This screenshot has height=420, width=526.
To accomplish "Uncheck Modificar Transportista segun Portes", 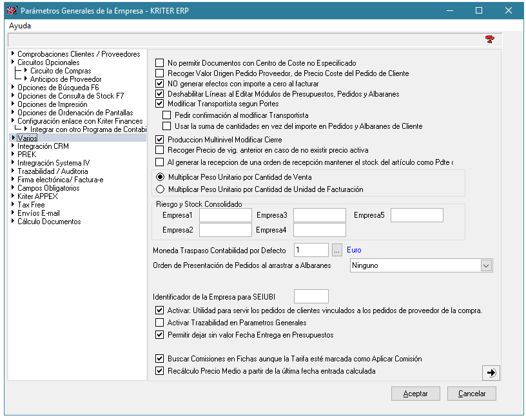I will click(160, 104).
